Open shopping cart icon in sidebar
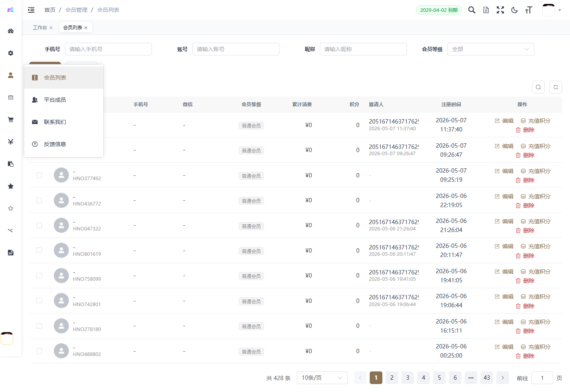Viewport: 570px width, 392px height. pyautogui.click(x=11, y=120)
